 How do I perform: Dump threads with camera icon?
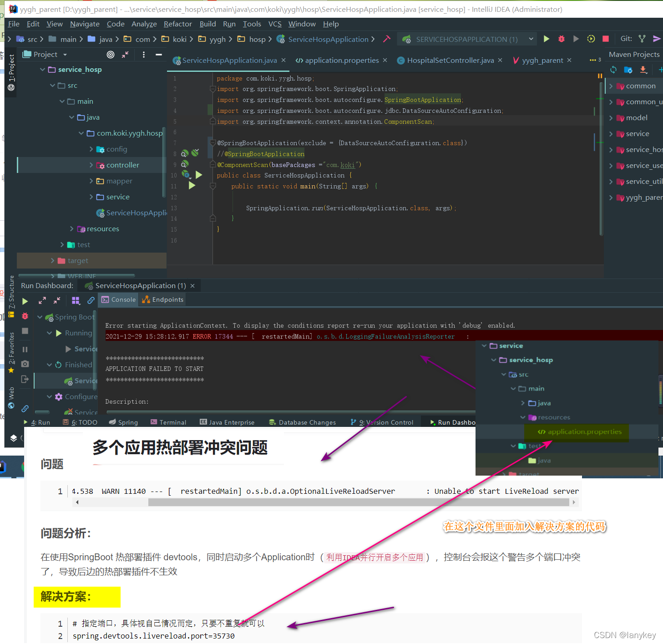pos(25,364)
